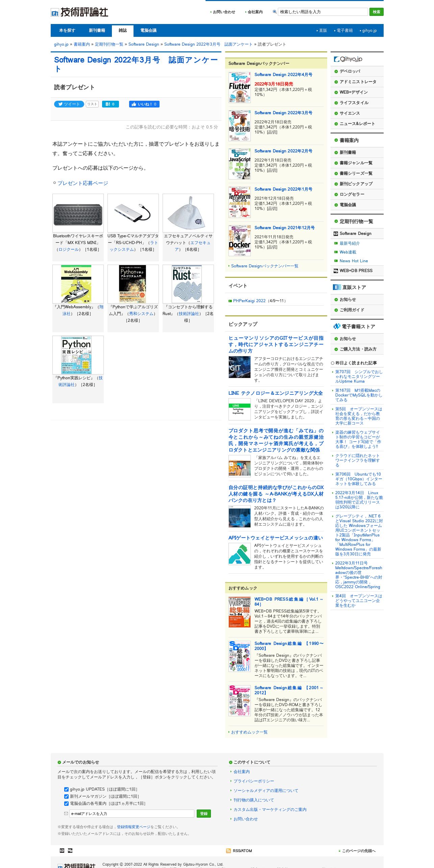Open 登録情報変更ページ link

(134, 827)
